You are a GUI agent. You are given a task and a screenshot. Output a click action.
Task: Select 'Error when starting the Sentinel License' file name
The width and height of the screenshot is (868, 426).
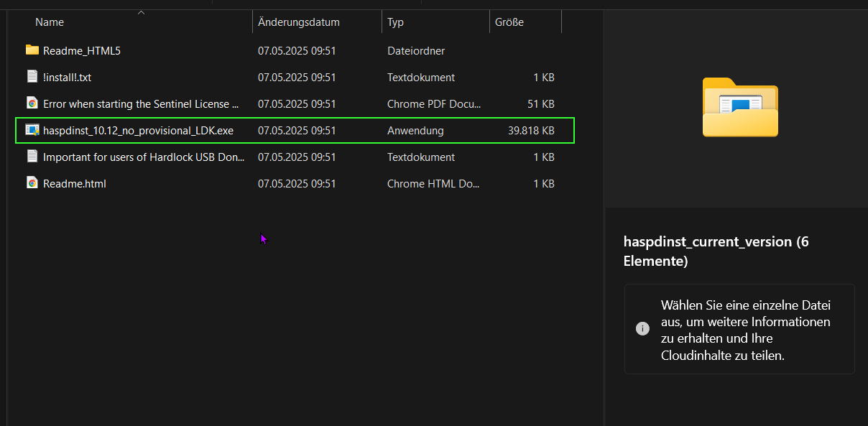pyautogui.click(x=141, y=104)
